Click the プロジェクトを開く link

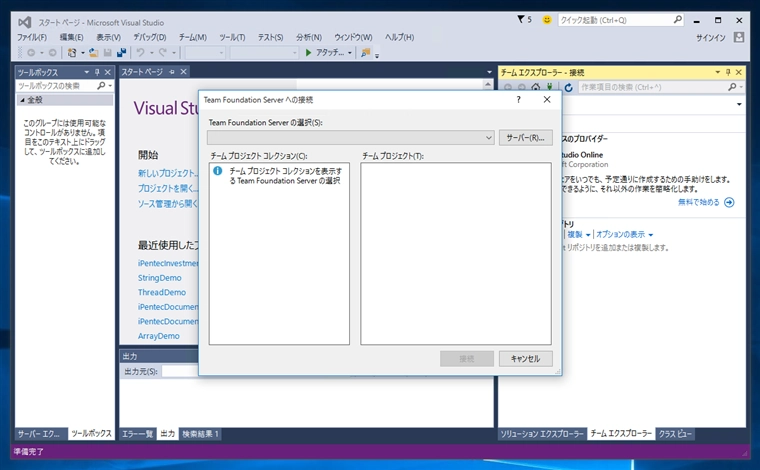pos(167,188)
